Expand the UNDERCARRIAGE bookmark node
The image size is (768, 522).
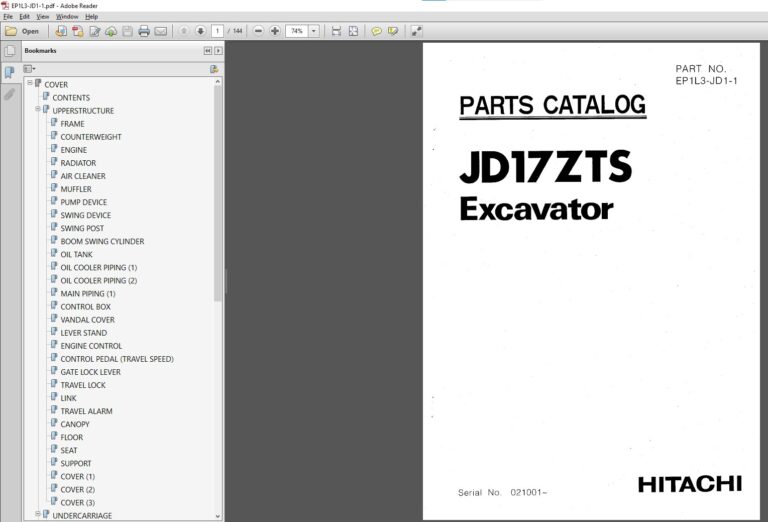(x=38, y=514)
